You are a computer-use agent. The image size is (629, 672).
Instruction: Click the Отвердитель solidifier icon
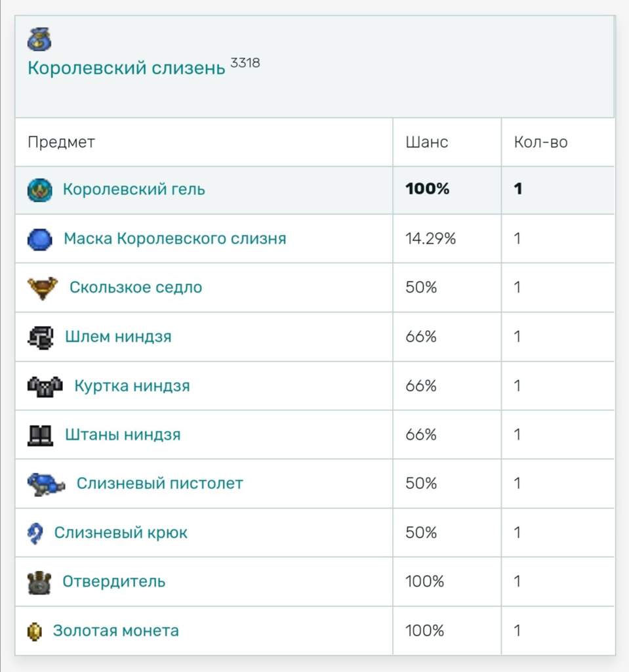(39, 583)
